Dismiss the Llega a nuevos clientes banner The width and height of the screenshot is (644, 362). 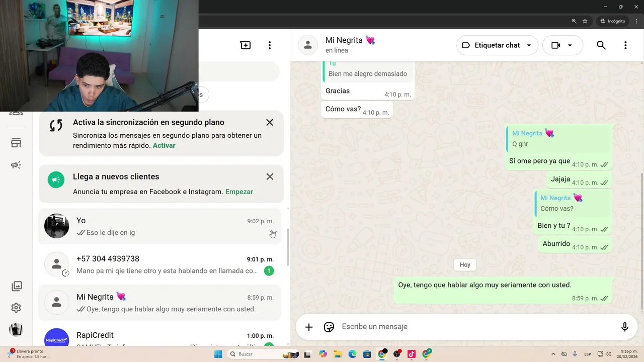click(x=270, y=176)
